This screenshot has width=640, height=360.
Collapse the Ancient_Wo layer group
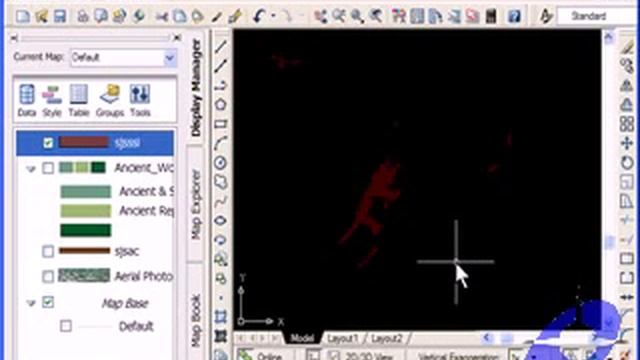click(x=31, y=168)
